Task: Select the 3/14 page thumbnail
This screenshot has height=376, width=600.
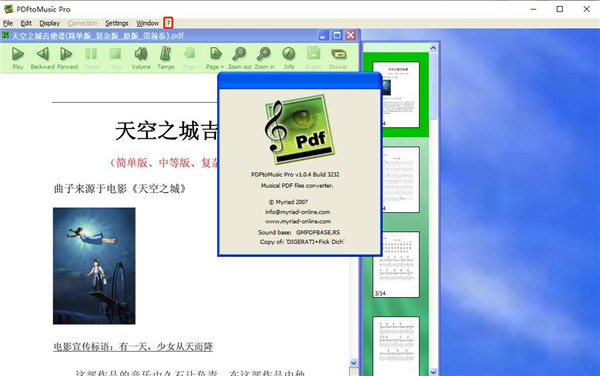Action: [x=396, y=264]
